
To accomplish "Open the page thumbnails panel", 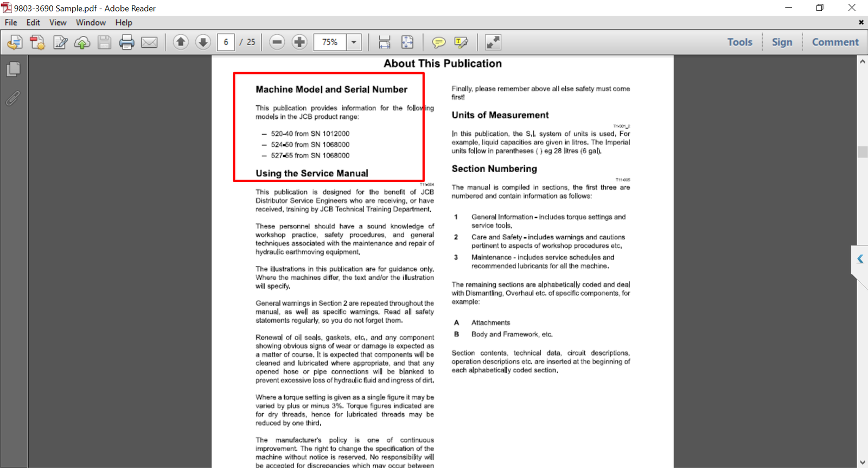I will [13, 69].
